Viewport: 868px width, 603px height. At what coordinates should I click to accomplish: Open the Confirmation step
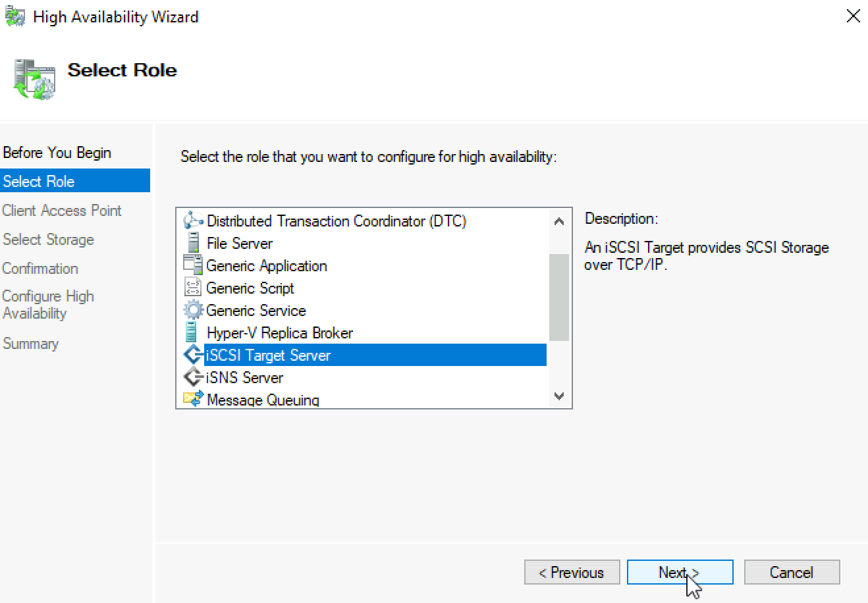40,269
